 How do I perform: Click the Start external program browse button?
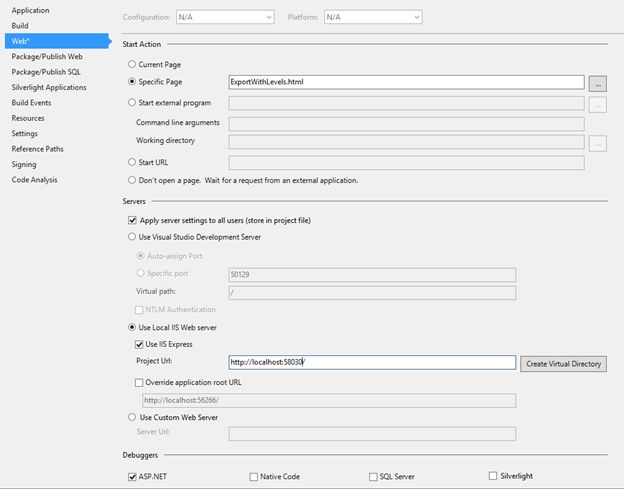coord(598,105)
